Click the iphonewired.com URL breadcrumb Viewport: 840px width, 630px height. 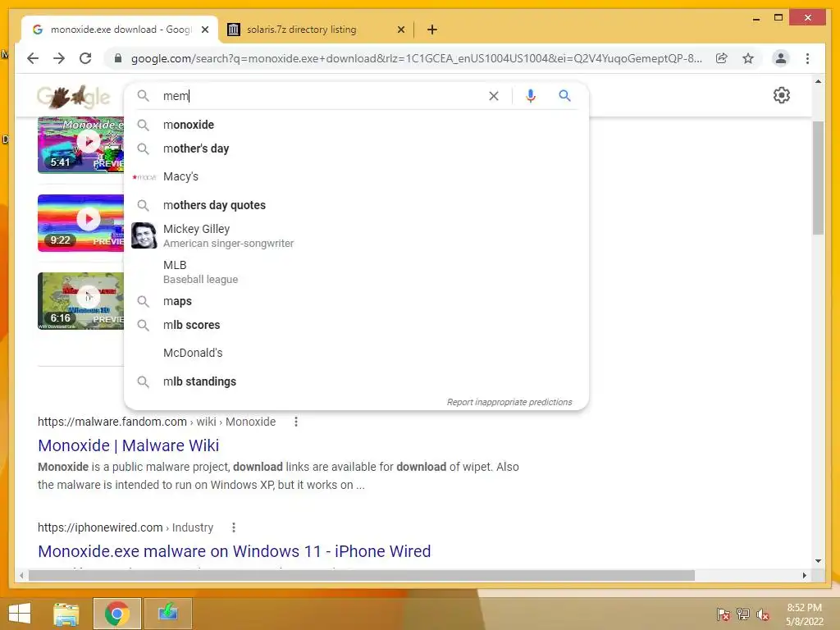126,527
